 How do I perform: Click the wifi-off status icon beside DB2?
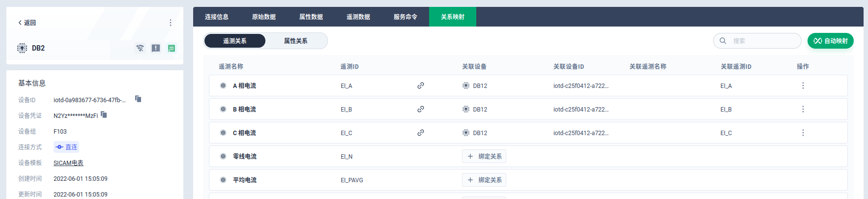(140, 48)
